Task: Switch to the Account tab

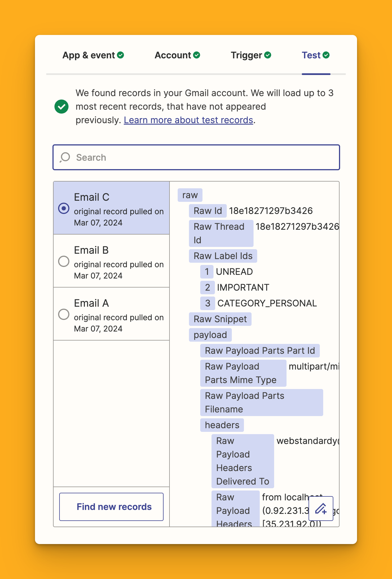Action: pyautogui.click(x=177, y=55)
